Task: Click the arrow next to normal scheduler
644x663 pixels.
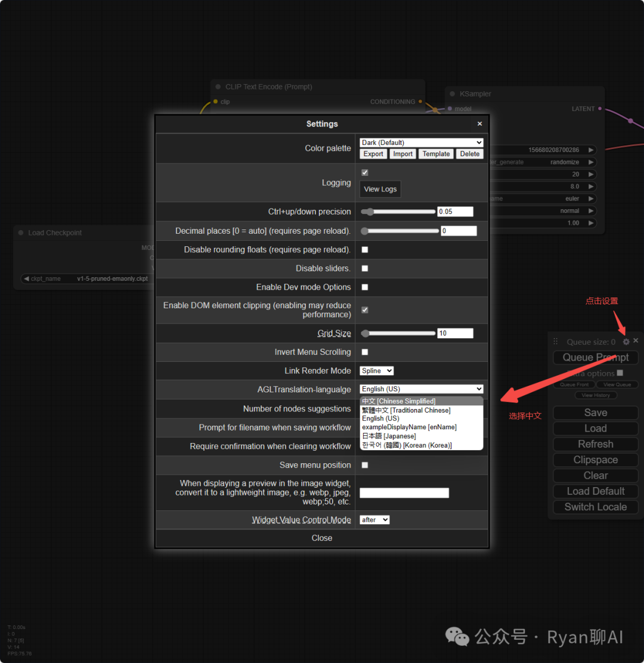Action: 591,210
